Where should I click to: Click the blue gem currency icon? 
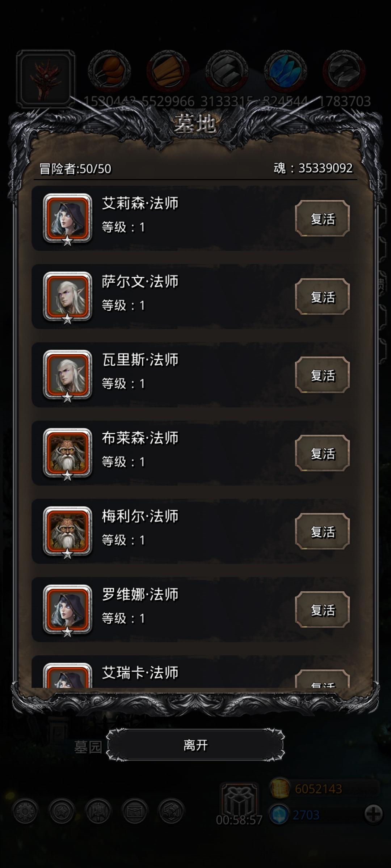279,814
